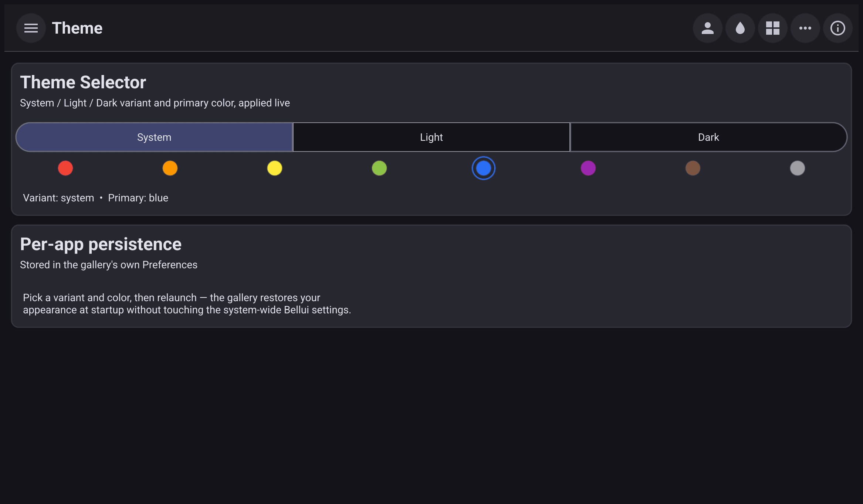Click the 'Theme' page title
Viewport: 863px width, 504px height.
tap(77, 28)
